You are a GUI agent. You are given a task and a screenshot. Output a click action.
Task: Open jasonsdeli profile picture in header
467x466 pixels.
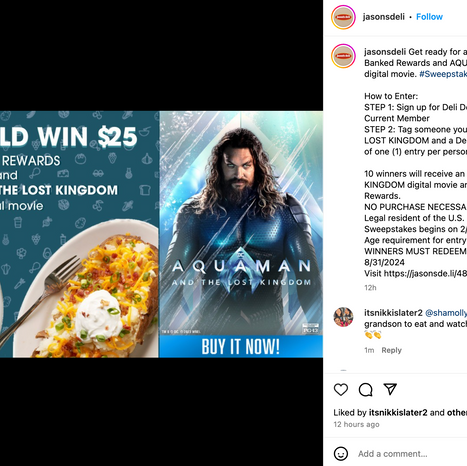click(x=343, y=17)
